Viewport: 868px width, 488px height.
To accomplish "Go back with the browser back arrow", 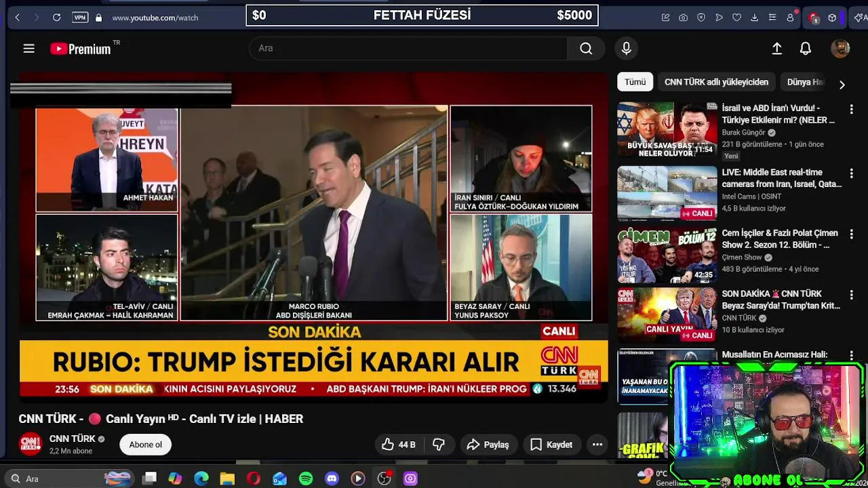I will pos(18,17).
